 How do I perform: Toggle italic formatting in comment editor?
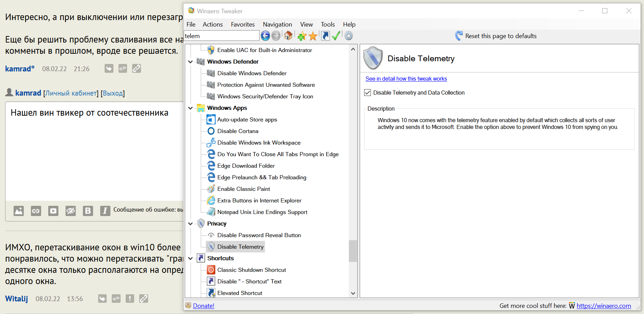105,211
